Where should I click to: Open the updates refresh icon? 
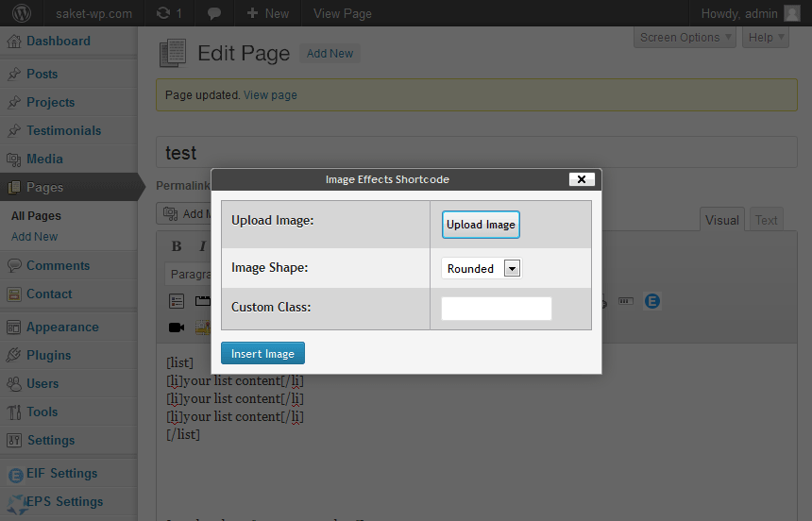(x=163, y=13)
